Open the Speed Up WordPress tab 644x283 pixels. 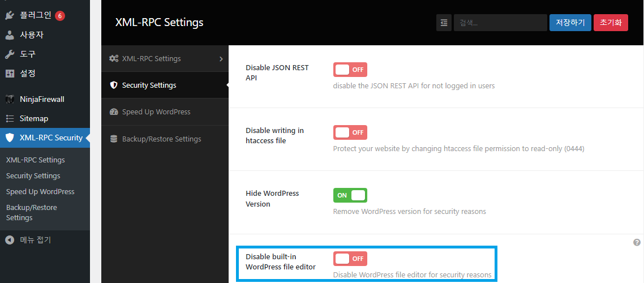156,112
